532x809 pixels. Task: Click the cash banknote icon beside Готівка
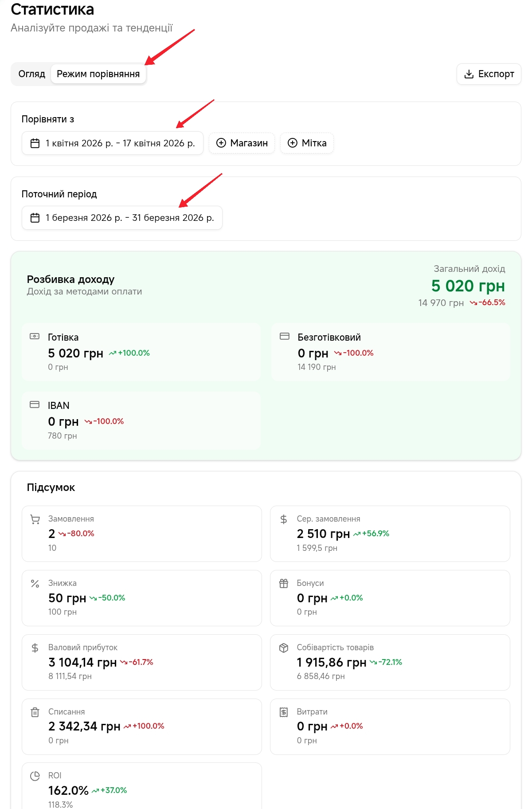click(35, 337)
